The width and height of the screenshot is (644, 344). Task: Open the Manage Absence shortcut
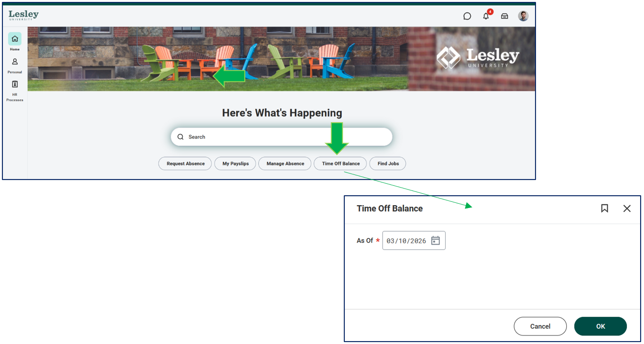(285, 163)
